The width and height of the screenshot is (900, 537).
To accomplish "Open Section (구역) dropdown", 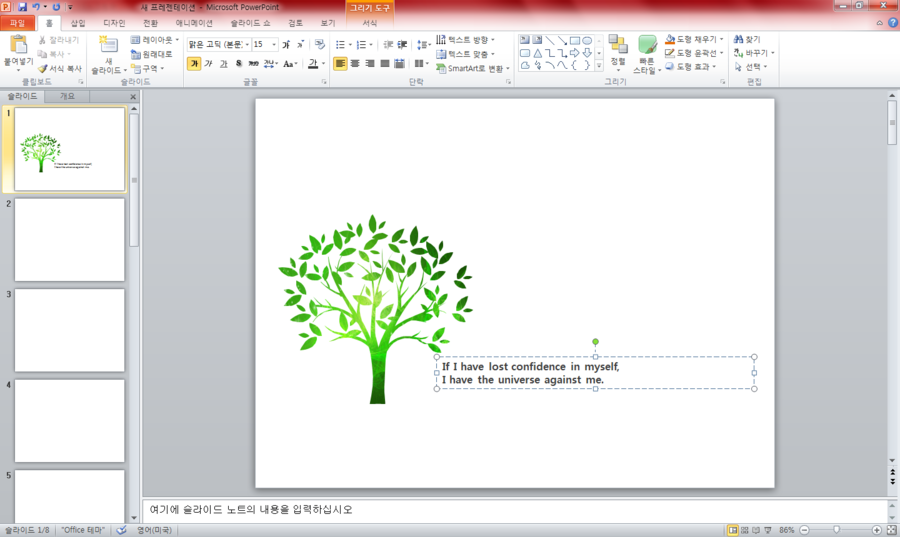I will [148, 68].
